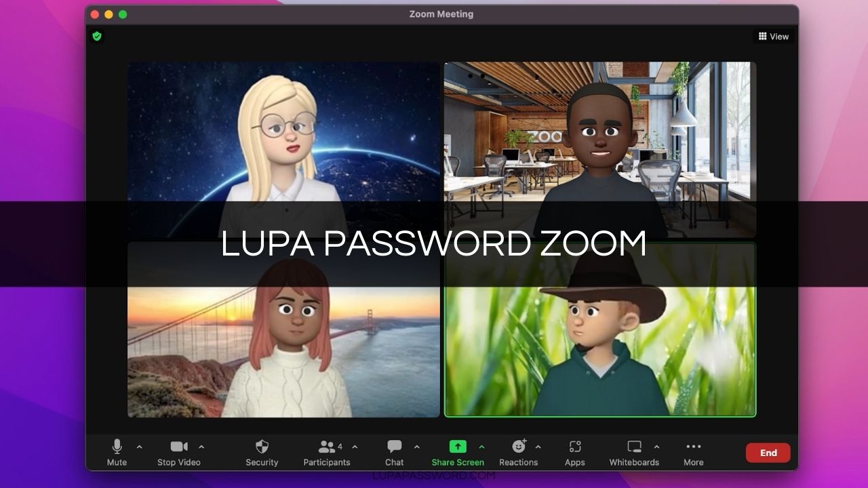This screenshot has height=488, width=868.
Task: Open the View layout menu
Action: click(x=774, y=37)
